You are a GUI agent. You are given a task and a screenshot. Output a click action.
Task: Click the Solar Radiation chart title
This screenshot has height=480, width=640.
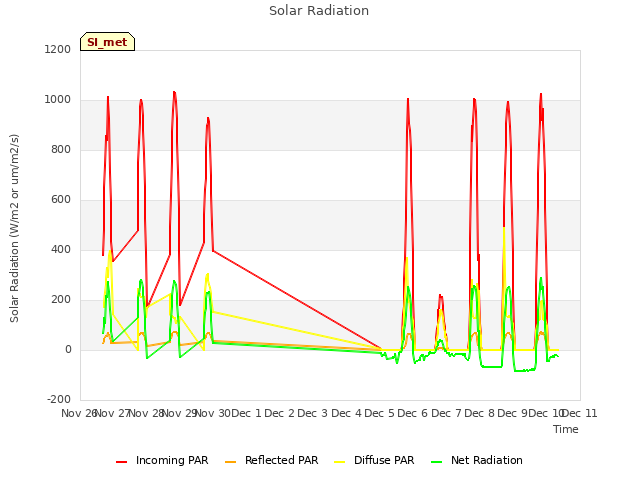(x=319, y=11)
